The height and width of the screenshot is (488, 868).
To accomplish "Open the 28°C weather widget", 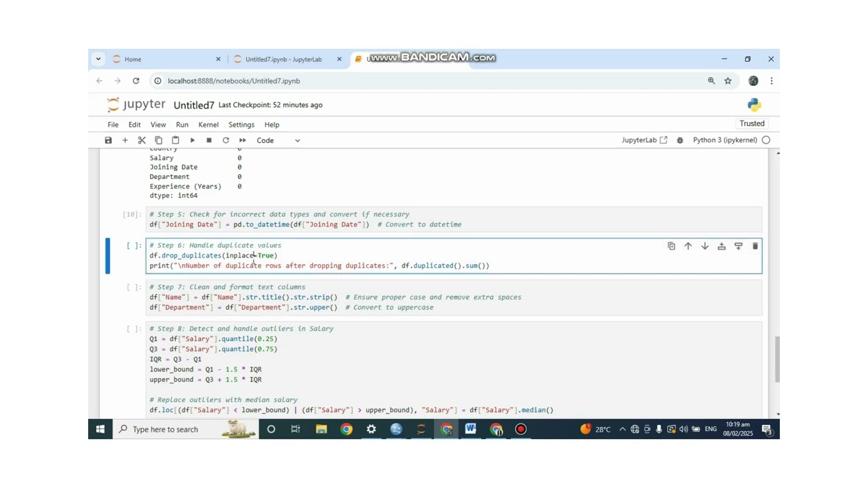I will tap(595, 429).
